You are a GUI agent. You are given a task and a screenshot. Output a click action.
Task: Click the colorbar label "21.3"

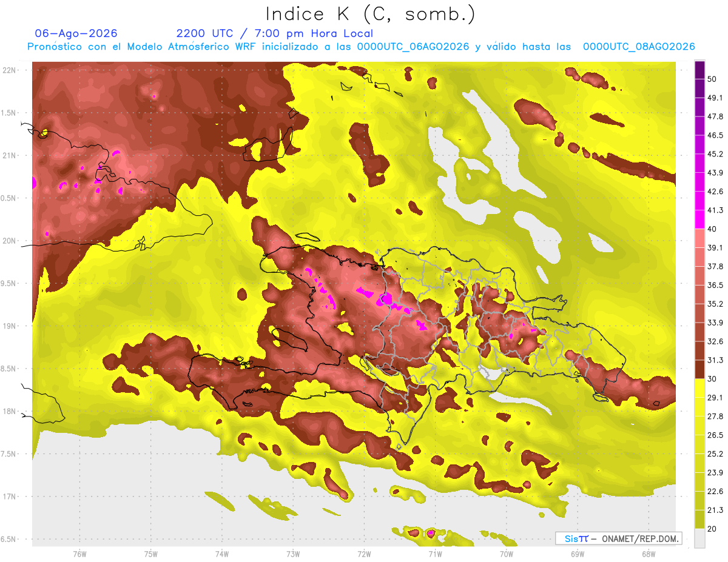tap(715, 510)
